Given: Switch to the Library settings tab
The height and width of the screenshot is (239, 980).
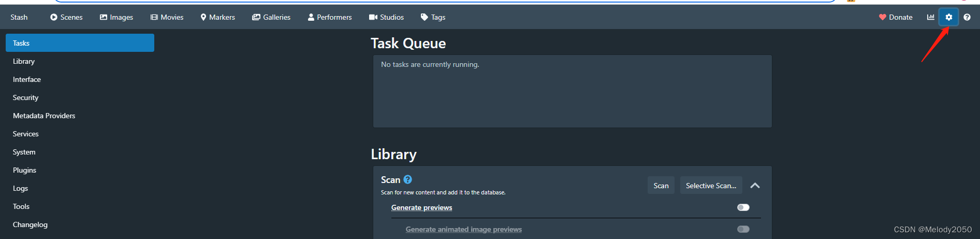Looking at the screenshot, I should [80, 61].
